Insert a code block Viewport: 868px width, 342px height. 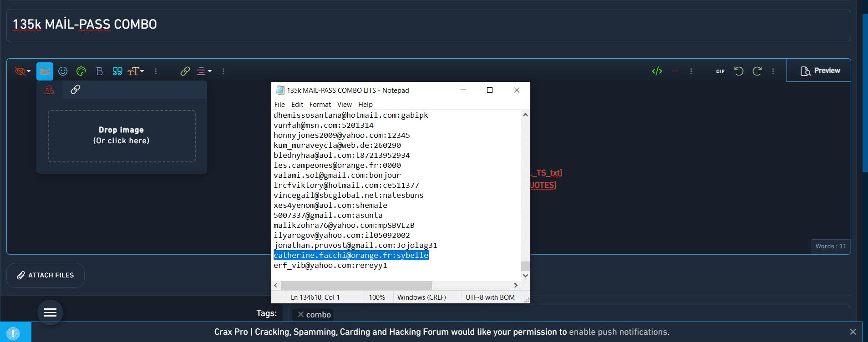tap(657, 71)
